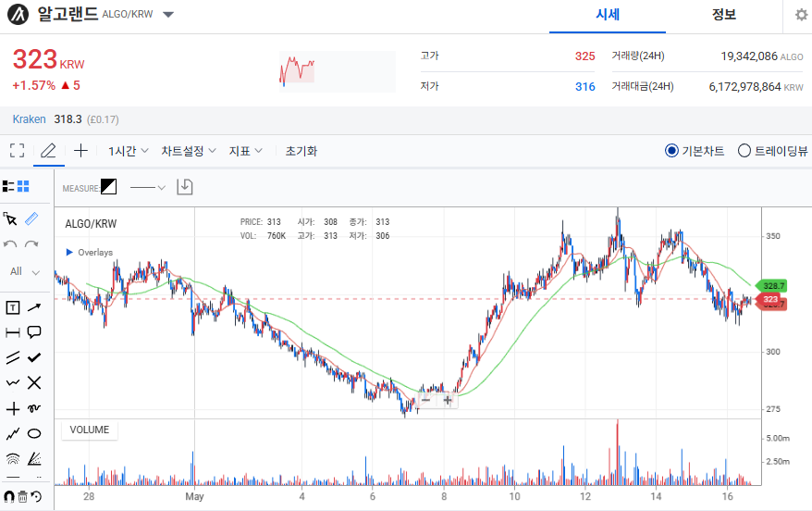This screenshot has height=511, width=812.
Task: Toggle fullscreen chart mode icon
Action: pyautogui.click(x=17, y=151)
